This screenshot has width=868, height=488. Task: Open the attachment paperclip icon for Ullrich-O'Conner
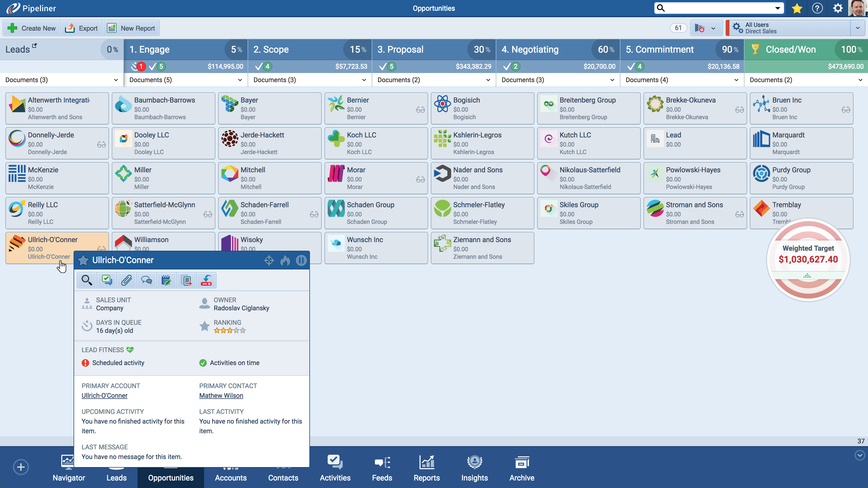(x=127, y=280)
